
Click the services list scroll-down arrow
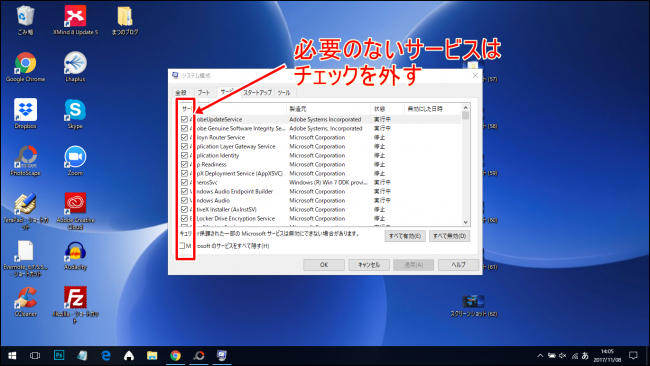click(x=466, y=222)
